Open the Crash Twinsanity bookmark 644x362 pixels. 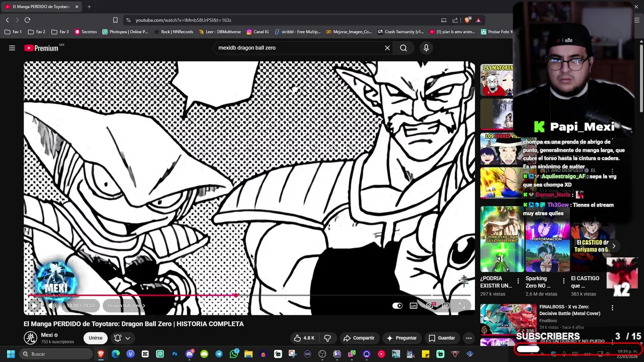point(400,32)
